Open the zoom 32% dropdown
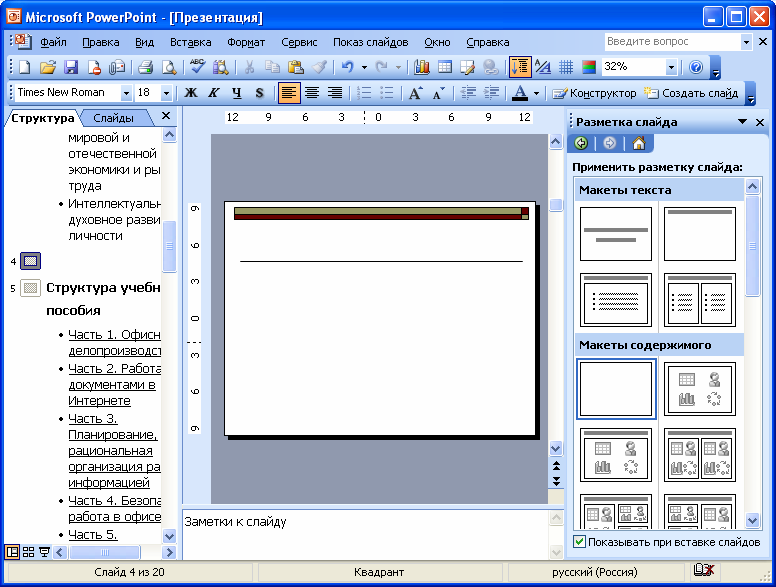 point(671,67)
